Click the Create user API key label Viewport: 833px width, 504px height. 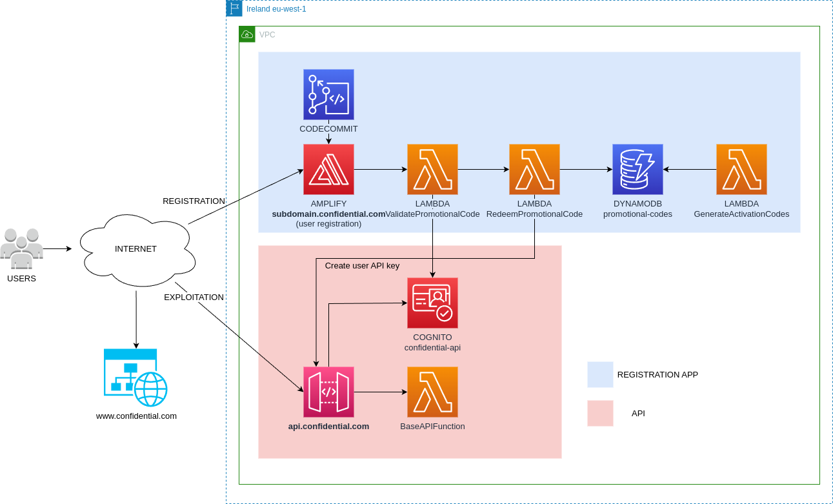click(x=363, y=265)
